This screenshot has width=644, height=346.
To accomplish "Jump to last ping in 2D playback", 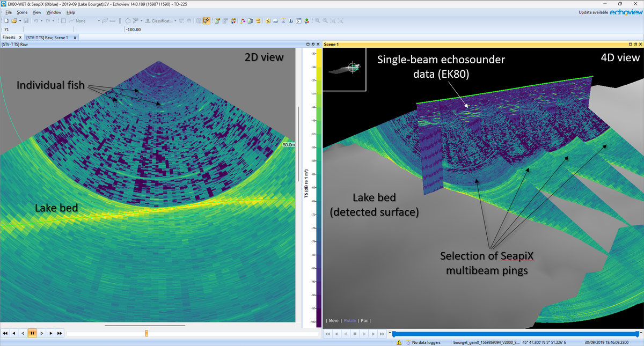I will (x=60, y=333).
